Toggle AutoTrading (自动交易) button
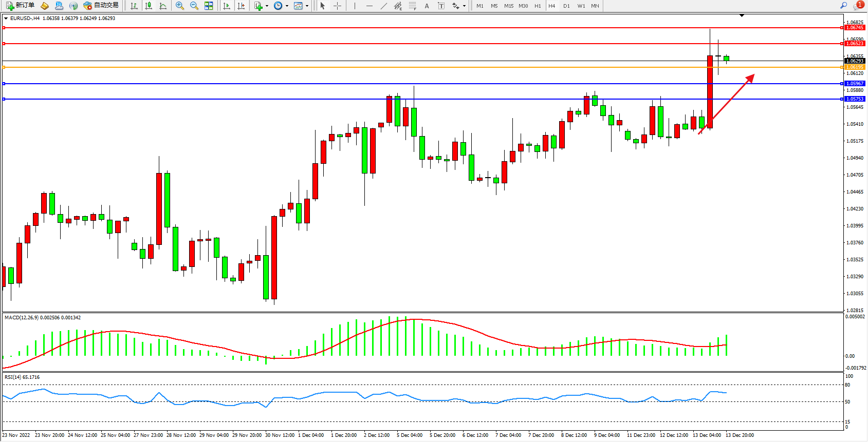868x442 pixels. coord(101,6)
